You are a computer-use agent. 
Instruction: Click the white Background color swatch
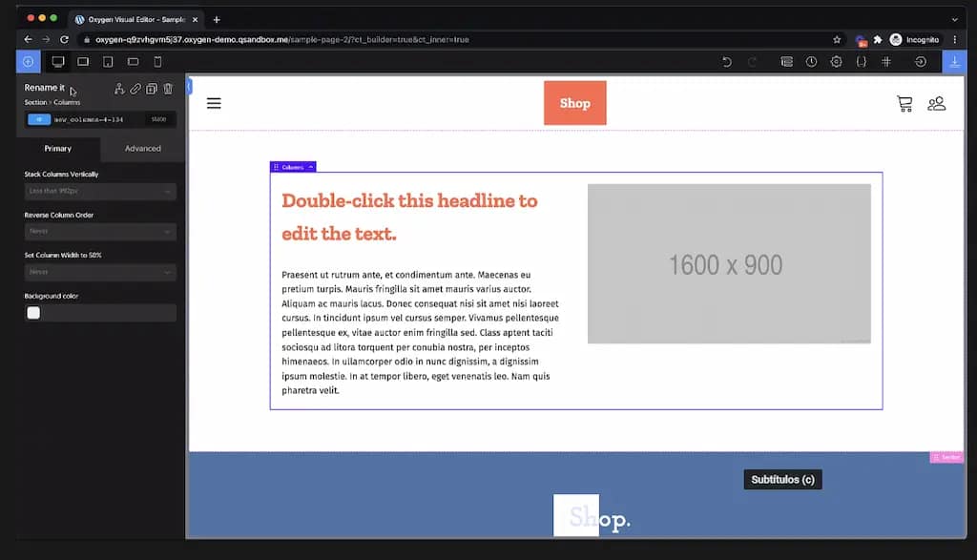(x=33, y=313)
